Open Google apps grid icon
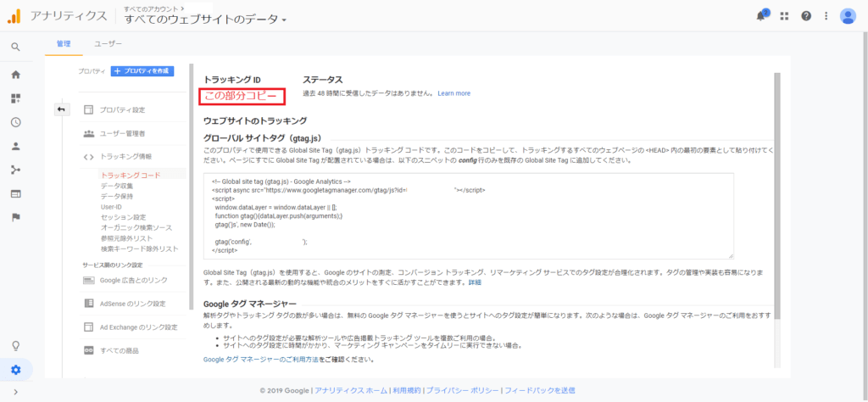 [784, 16]
